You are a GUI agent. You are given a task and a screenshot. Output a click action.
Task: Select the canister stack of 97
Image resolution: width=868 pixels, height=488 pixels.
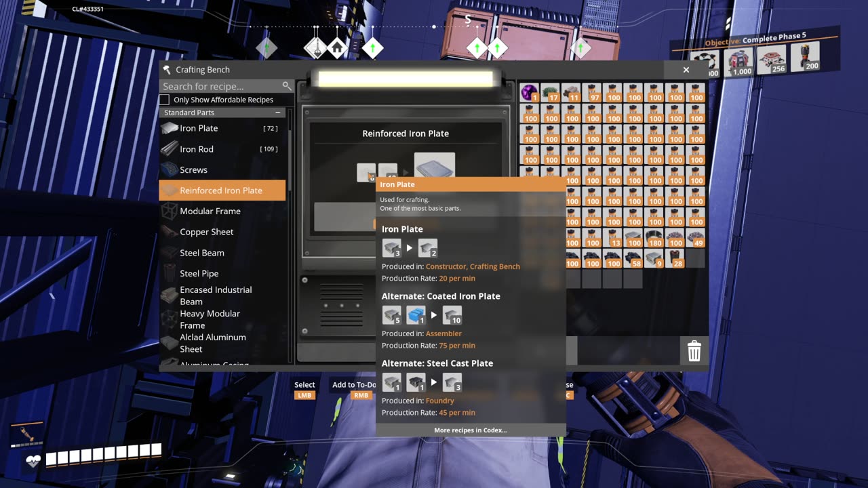592,93
